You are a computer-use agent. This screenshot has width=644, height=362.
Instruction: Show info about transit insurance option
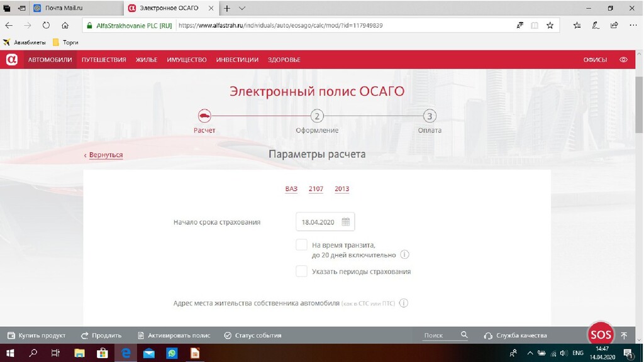(x=404, y=255)
